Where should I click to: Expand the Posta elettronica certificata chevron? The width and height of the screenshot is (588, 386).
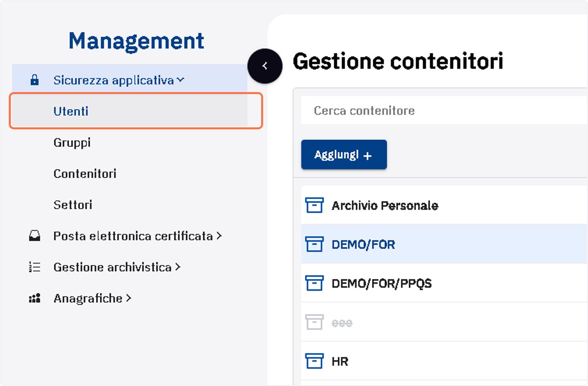(x=219, y=236)
